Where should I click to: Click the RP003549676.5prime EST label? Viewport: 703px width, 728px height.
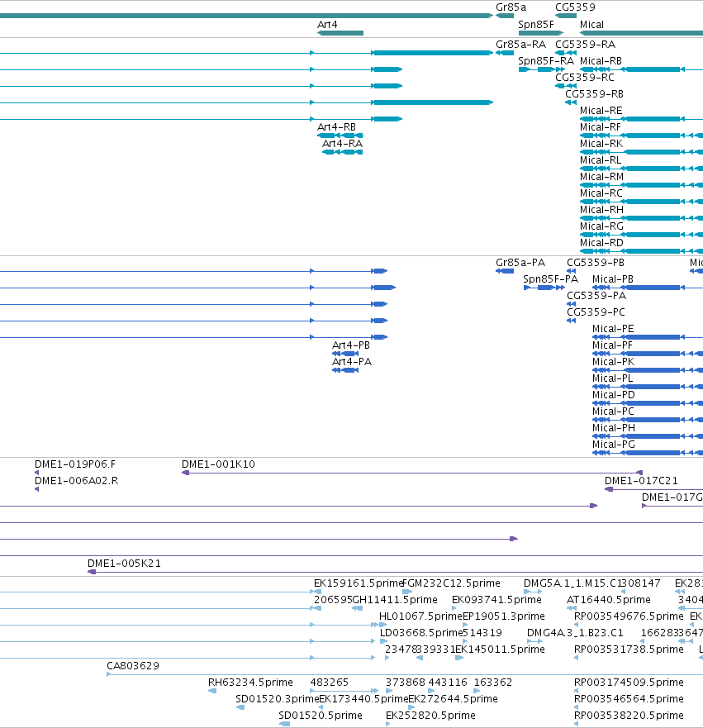(x=629, y=616)
